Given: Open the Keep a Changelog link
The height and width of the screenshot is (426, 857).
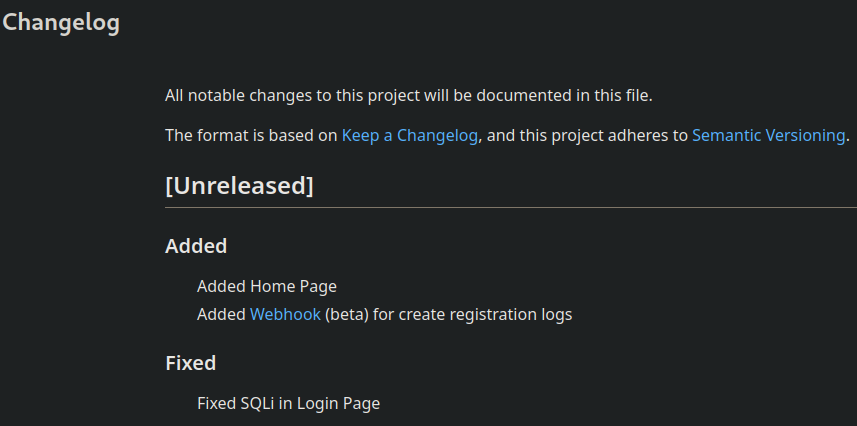Looking at the screenshot, I should (409, 135).
